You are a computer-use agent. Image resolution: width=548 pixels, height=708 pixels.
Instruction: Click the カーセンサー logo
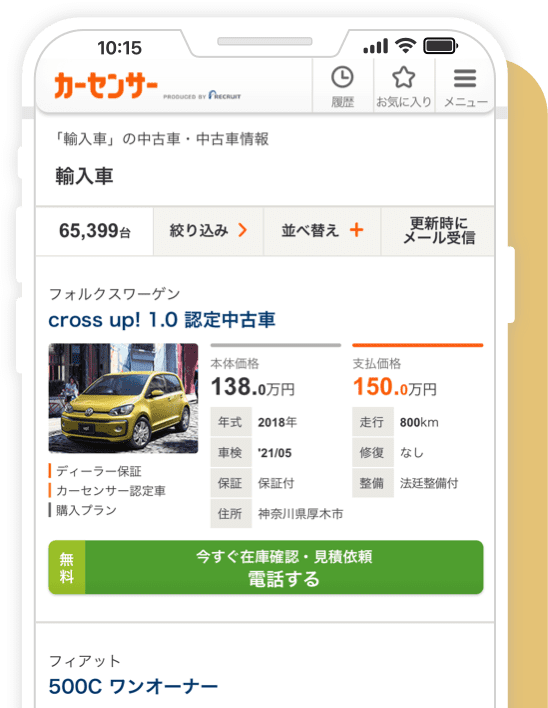(x=106, y=85)
